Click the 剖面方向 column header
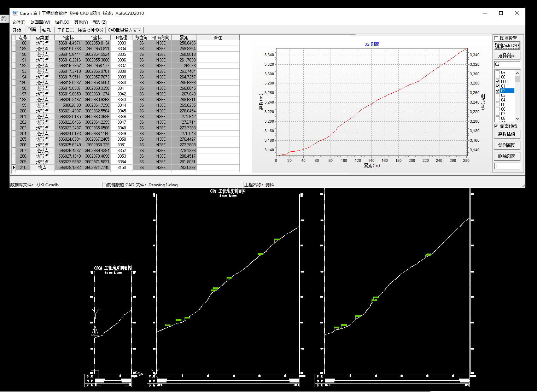 tap(161, 37)
